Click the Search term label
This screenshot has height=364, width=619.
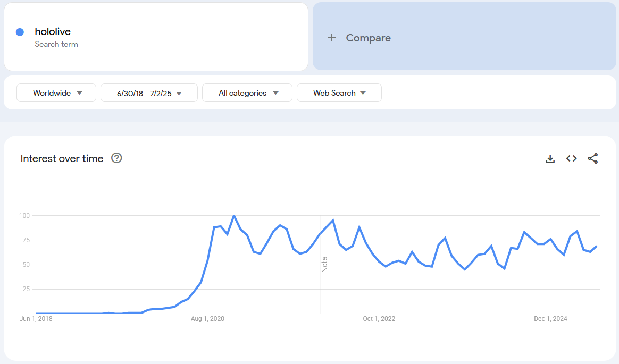point(56,44)
